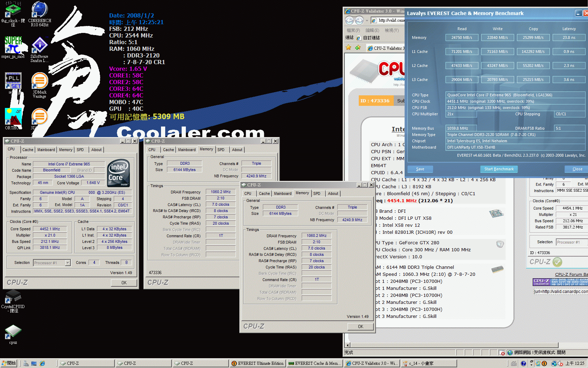Add page to Favorites via green plus star
Screen dimensions: 588x368
point(358,48)
